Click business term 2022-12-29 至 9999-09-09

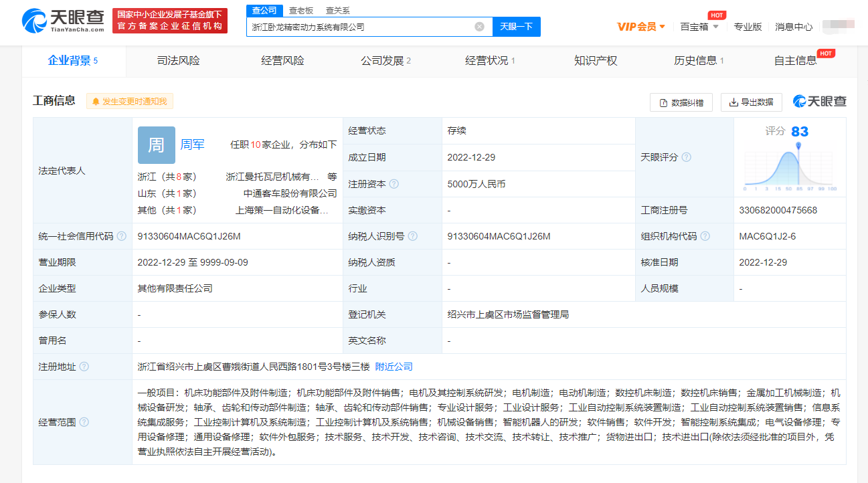tap(193, 262)
